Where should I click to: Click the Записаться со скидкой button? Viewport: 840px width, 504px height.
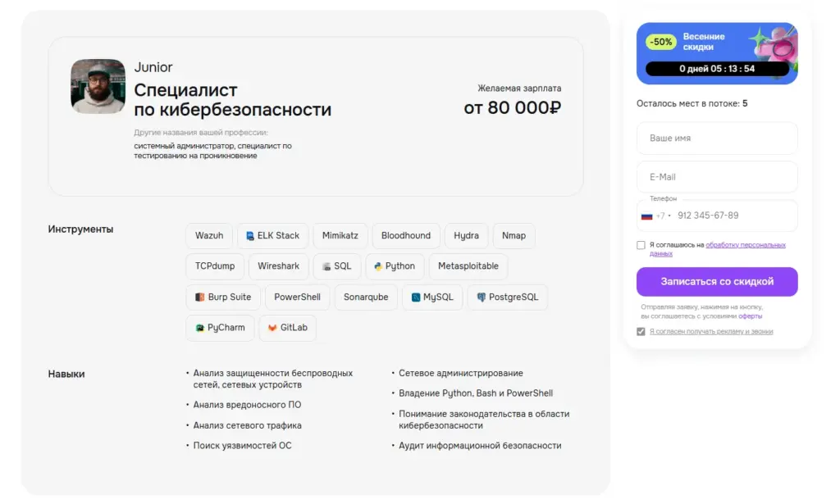(717, 281)
